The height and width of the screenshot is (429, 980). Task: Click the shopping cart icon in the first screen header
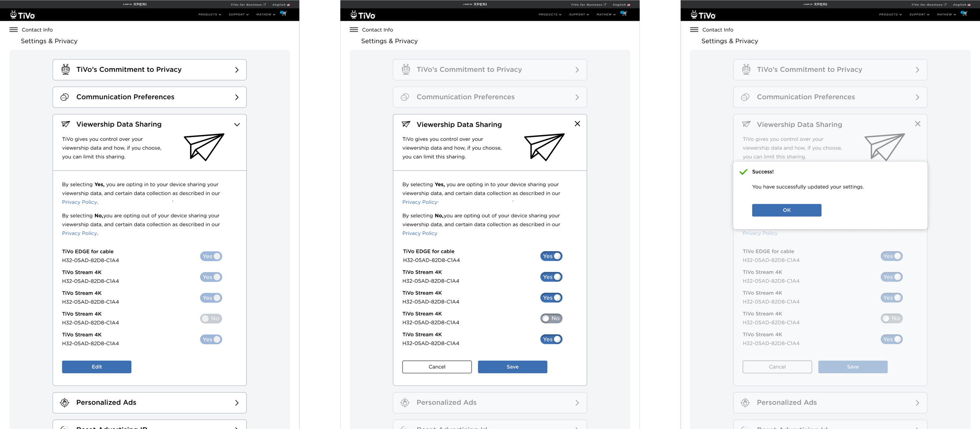[x=283, y=14]
